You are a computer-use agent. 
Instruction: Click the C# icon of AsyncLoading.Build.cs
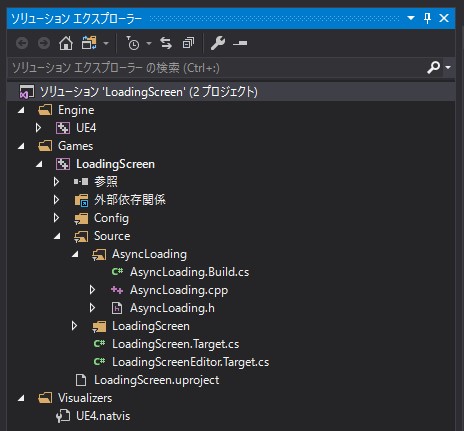117,272
